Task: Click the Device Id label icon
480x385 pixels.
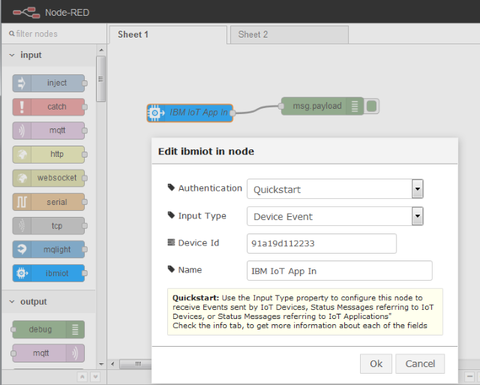Action: 171,242
